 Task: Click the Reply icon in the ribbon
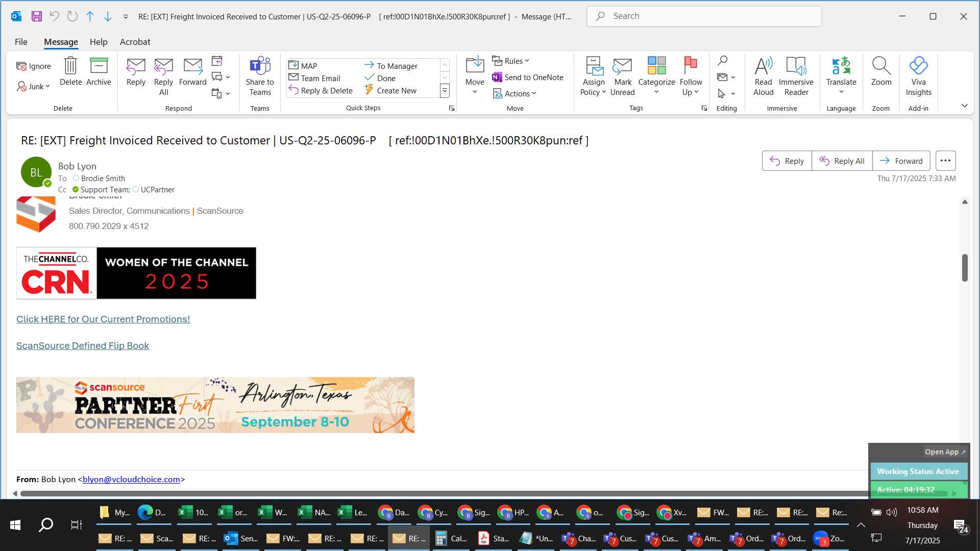136,71
